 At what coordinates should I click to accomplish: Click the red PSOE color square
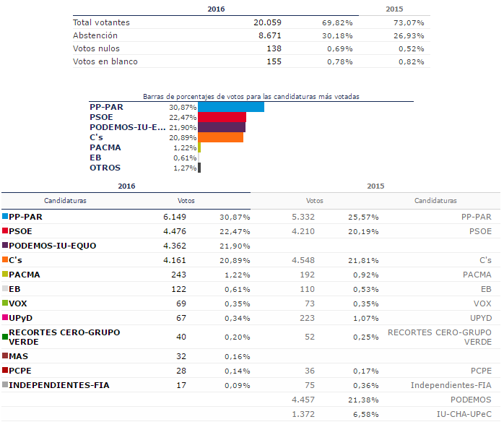5,231
